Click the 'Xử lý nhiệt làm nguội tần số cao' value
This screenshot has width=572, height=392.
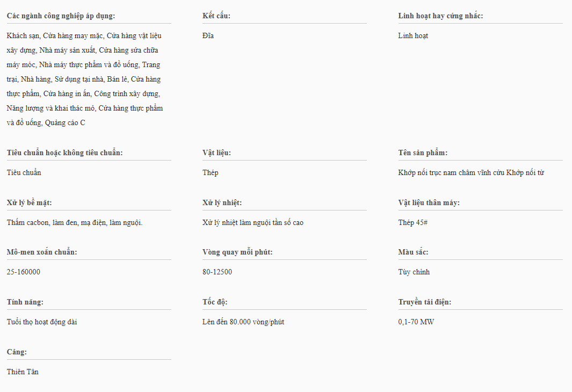(252, 222)
